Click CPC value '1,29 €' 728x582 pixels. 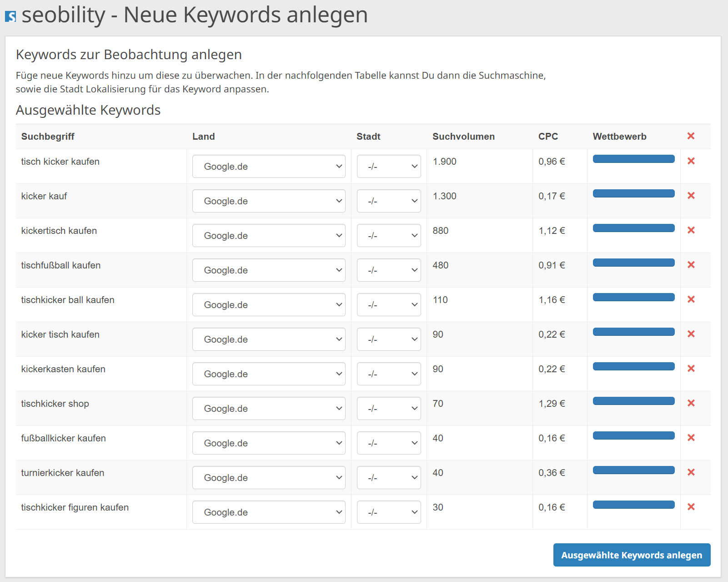[552, 404]
